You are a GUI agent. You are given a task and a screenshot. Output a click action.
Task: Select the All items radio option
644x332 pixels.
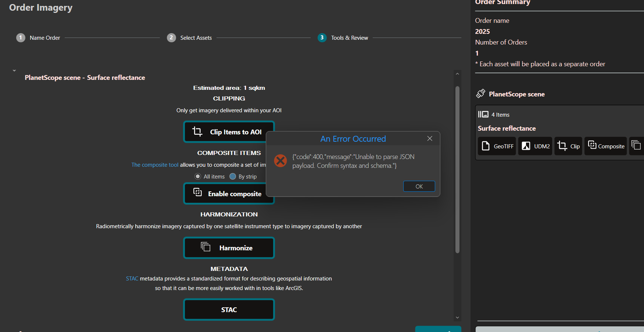click(x=198, y=176)
